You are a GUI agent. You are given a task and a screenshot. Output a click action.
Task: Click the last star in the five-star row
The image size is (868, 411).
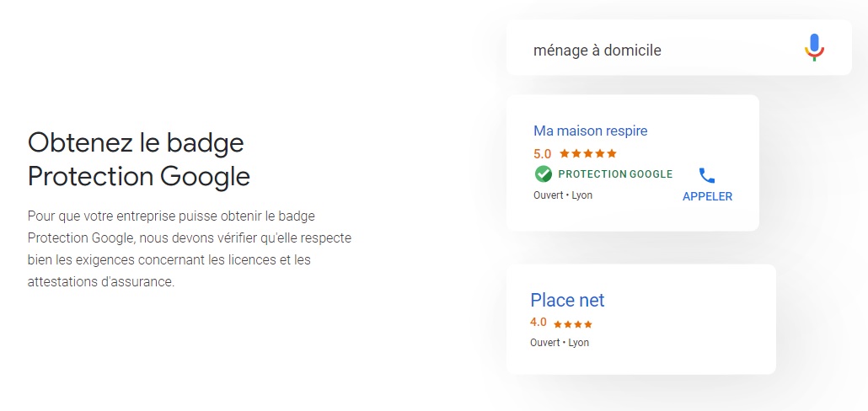pyautogui.click(x=611, y=153)
